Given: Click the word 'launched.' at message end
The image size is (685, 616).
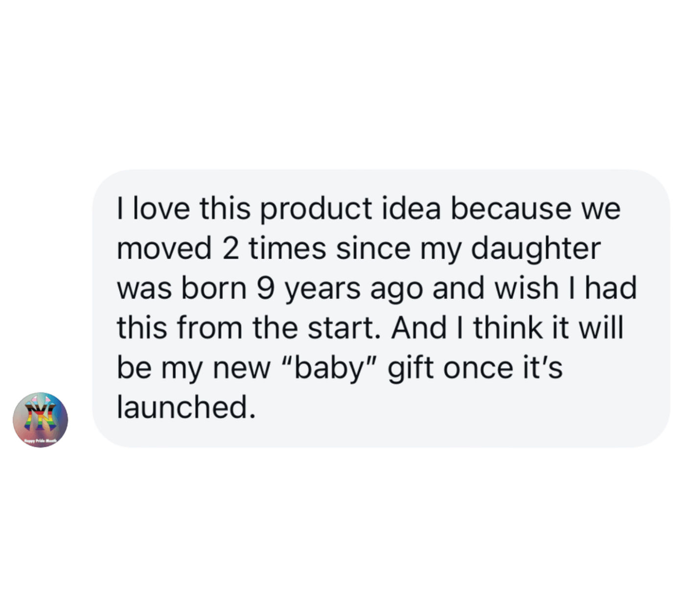Looking at the screenshot, I should (x=186, y=407).
